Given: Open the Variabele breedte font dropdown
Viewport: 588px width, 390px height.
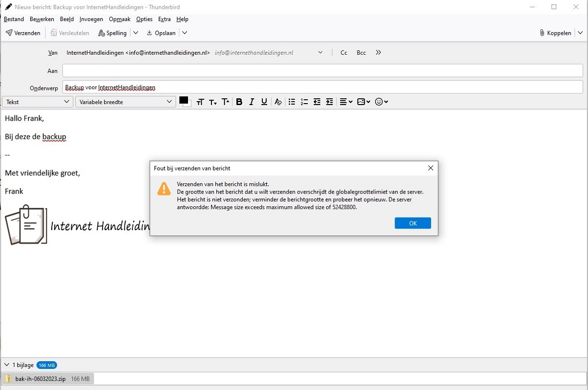Looking at the screenshot, I should 125,102.
